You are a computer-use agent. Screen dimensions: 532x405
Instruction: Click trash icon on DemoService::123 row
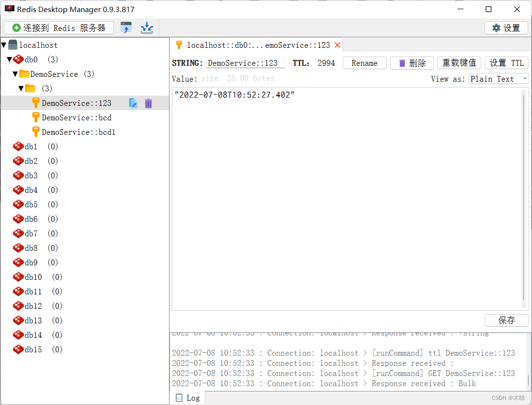(x=148, y=103)
